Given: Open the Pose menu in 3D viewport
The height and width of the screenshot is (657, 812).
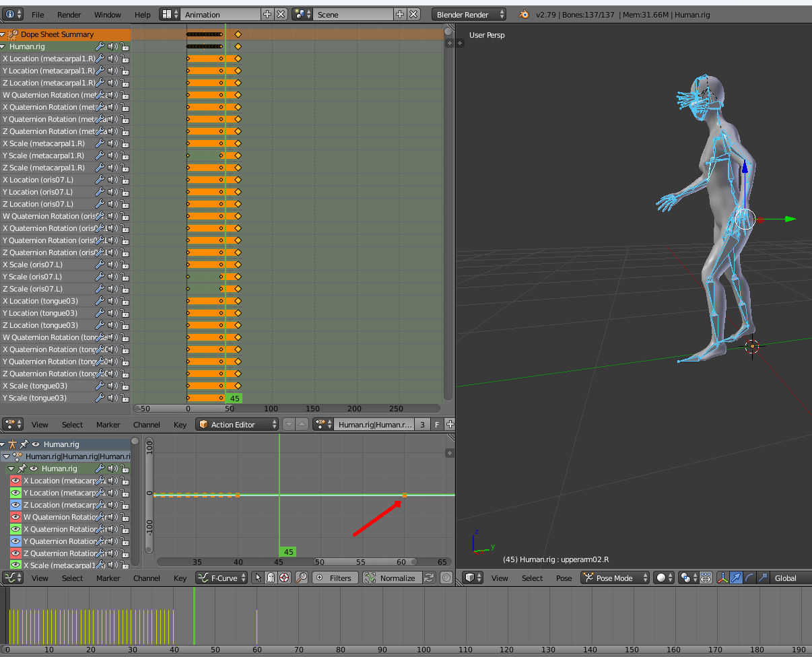Looking at the screenshot, I should pyautogui.click(x=564, y=578).
